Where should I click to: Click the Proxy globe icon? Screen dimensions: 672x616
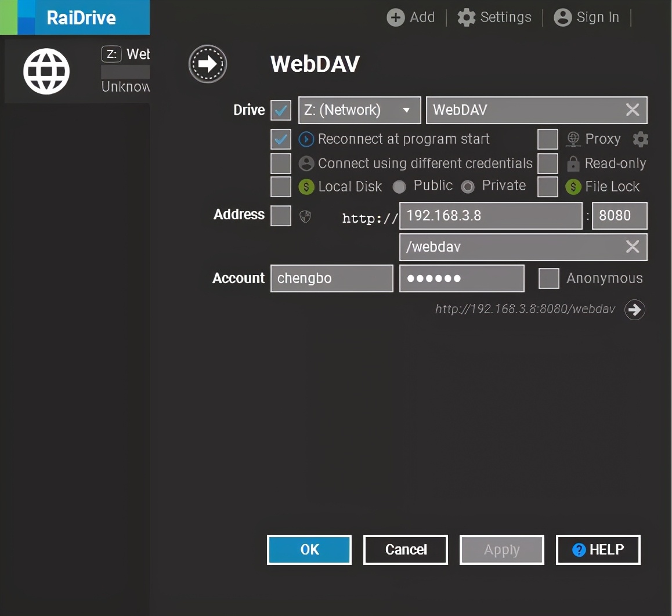click(573, 139)
